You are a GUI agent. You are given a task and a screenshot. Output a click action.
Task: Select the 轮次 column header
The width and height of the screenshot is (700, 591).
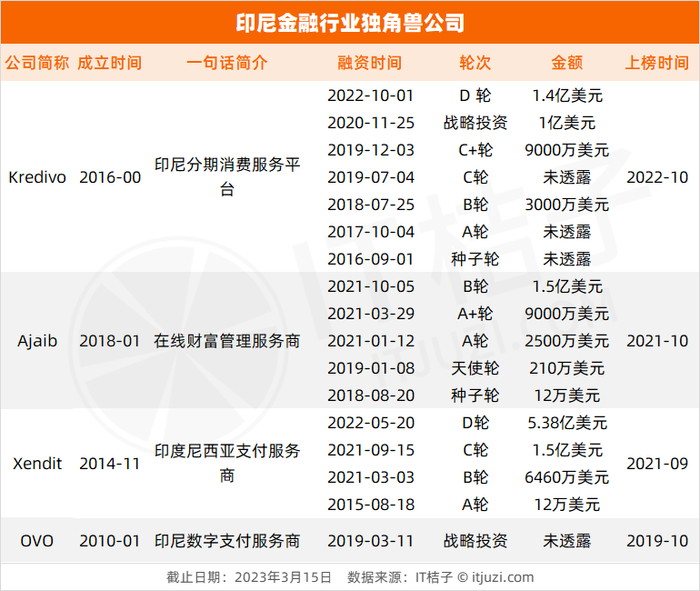[475, 63]
